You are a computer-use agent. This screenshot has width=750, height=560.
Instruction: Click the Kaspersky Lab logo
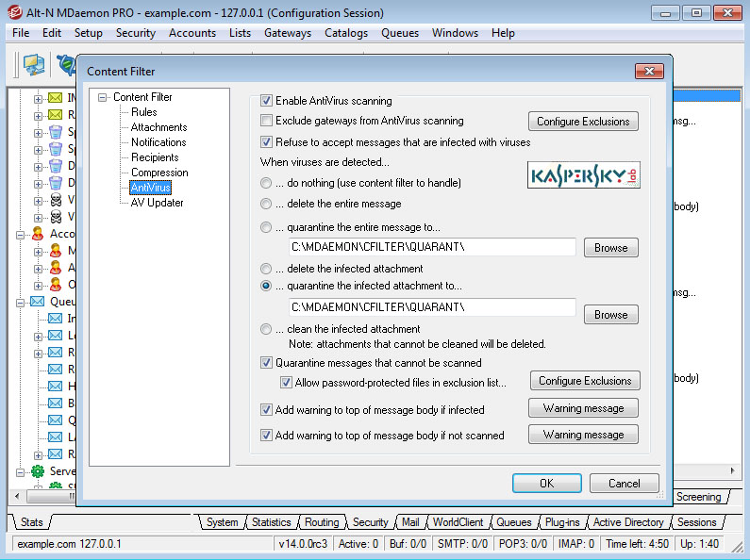click(x=583, y=176)
